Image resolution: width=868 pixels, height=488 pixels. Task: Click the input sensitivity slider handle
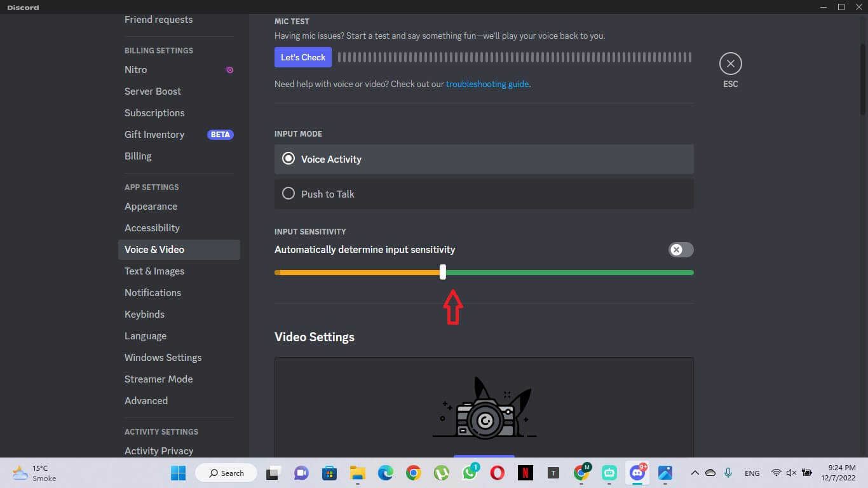[443, 273]
